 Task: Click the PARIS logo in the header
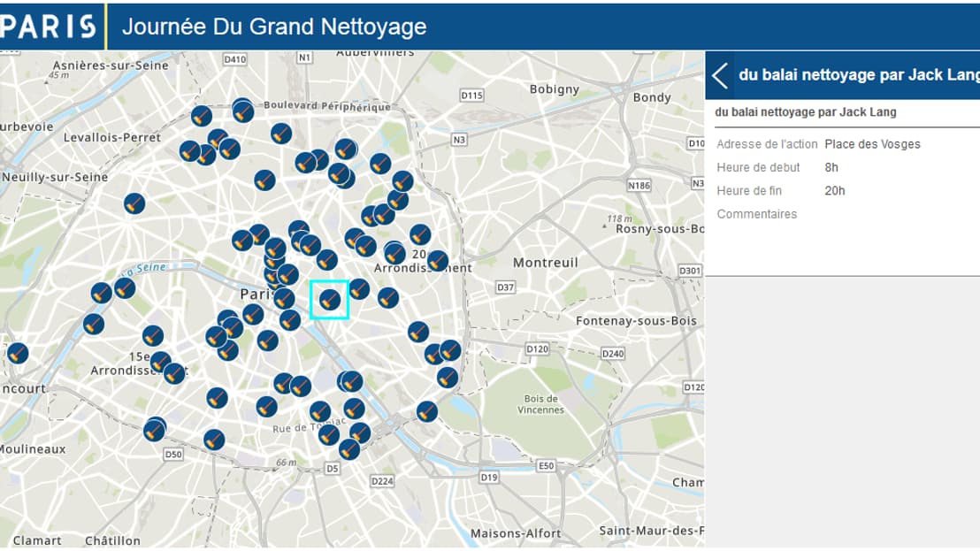(x=48, y=26)
